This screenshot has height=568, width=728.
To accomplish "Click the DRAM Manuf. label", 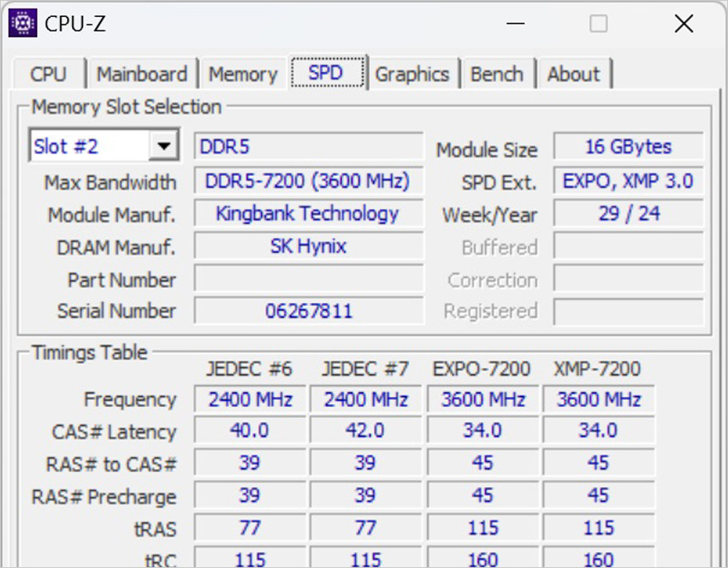I will click(116, 247).
